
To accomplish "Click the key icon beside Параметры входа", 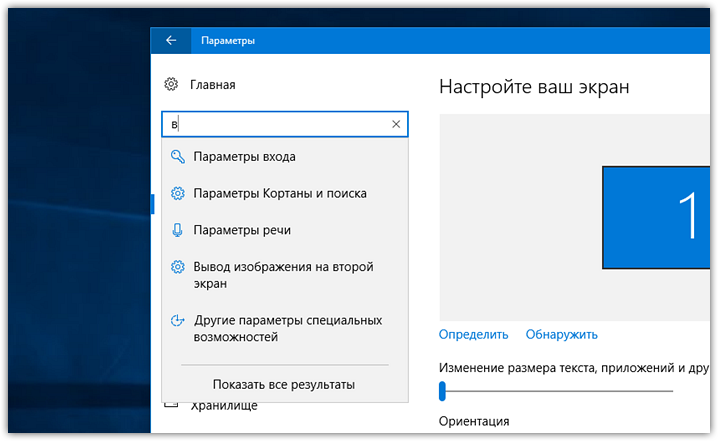I will 177,157.
